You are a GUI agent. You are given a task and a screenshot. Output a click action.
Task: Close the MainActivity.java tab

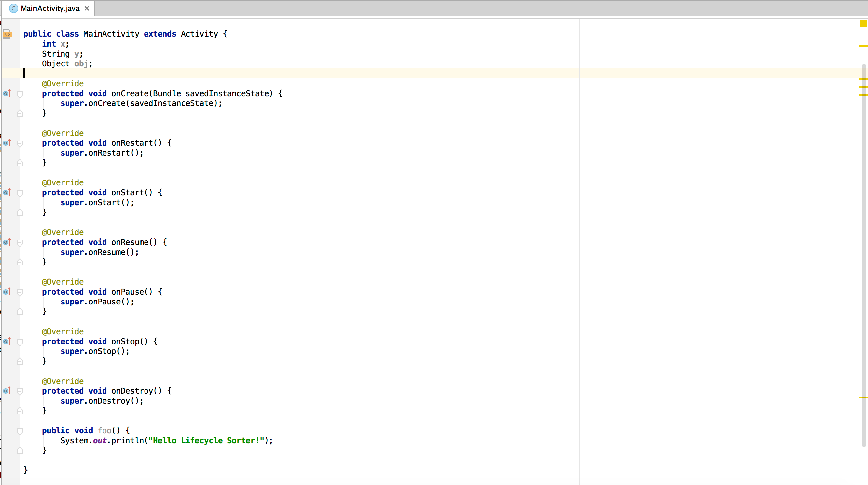click(87, 8)
